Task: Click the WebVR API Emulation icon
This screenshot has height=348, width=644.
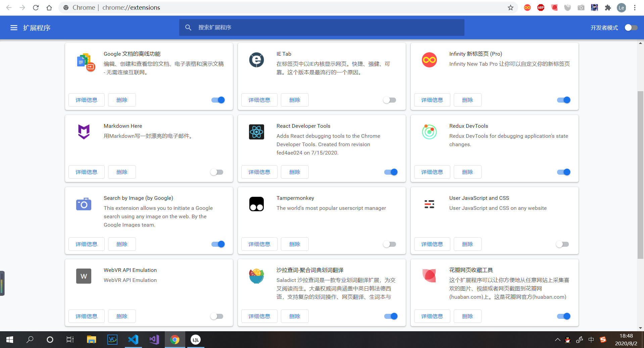Action: click(84, 276)
